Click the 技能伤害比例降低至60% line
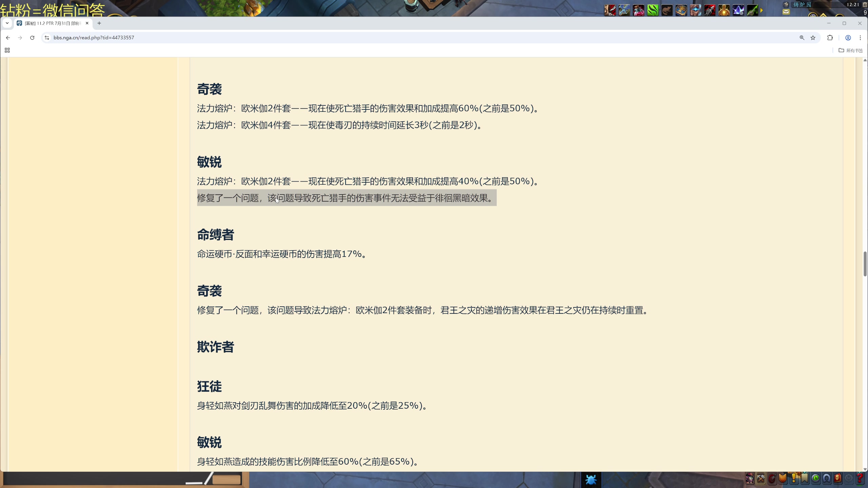Image resolution: width=868 pixels, height=488 pixels. tap(308, 462)
